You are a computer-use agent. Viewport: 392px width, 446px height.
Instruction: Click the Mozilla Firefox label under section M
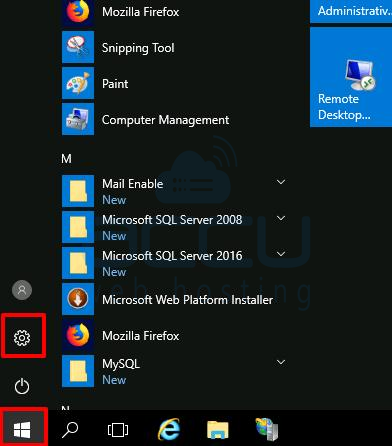point(141,336)
